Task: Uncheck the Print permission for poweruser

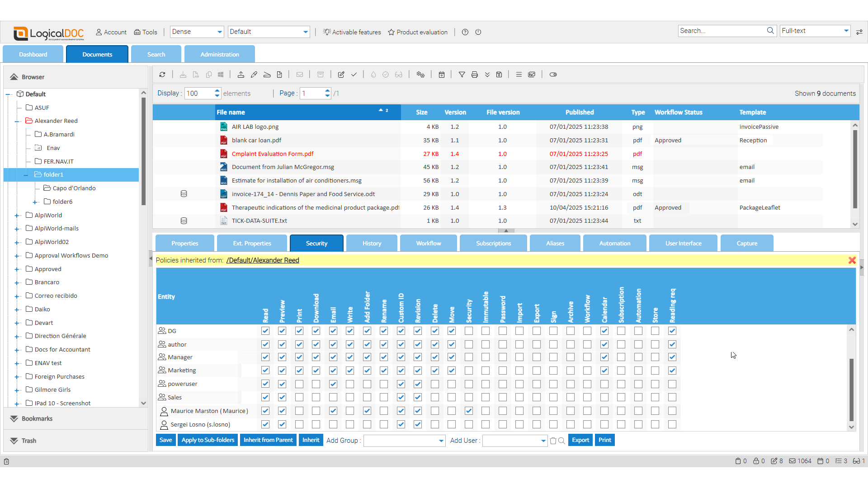Action: 299,384
